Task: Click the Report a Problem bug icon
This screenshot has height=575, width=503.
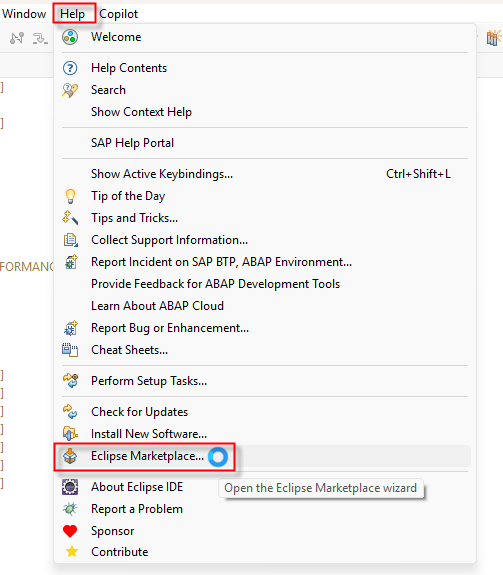Action: [70, 509]
